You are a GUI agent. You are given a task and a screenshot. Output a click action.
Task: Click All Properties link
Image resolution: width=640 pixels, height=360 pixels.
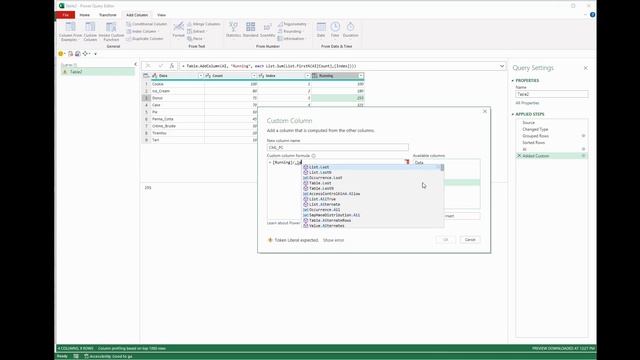click(x=527, y=103)
